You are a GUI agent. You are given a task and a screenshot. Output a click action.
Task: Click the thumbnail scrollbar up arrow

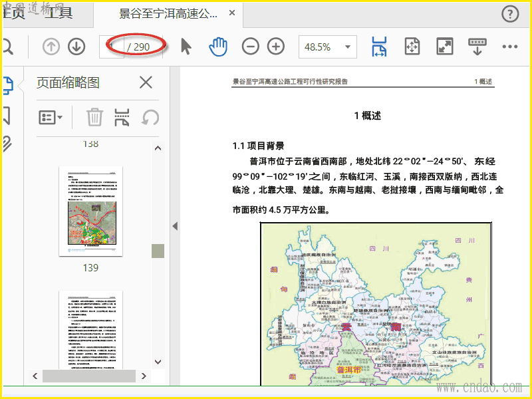pos(158,148)
